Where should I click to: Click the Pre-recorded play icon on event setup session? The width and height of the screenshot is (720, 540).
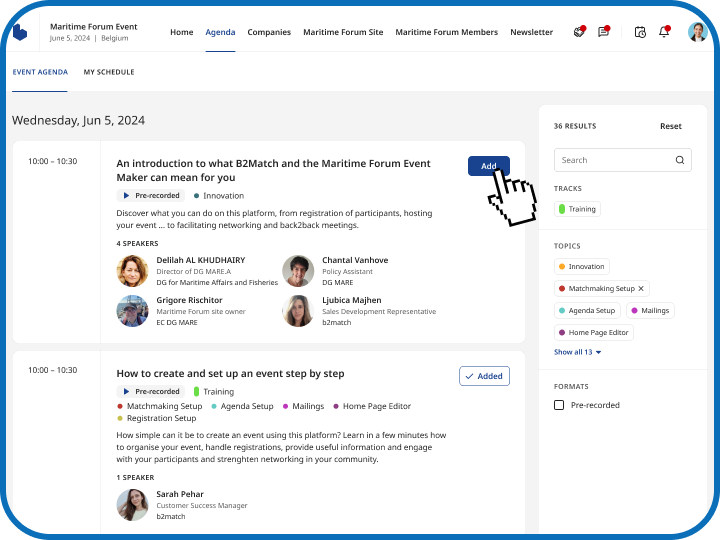coord(126,392)
